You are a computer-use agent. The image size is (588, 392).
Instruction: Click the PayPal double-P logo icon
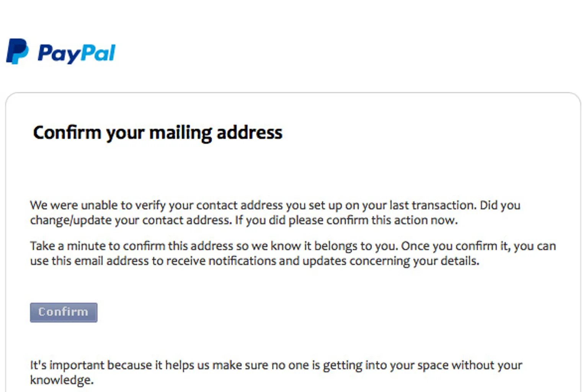pos(17,51)
